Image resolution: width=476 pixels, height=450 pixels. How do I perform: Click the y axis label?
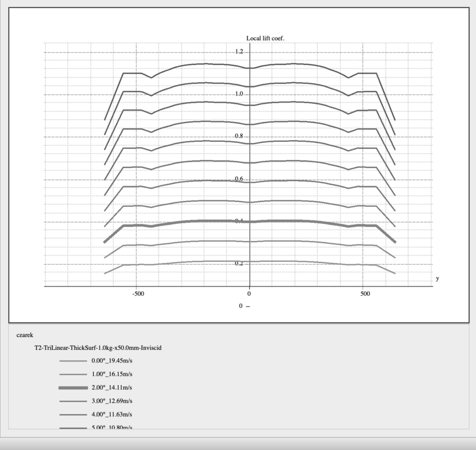(x=437, y=278)
